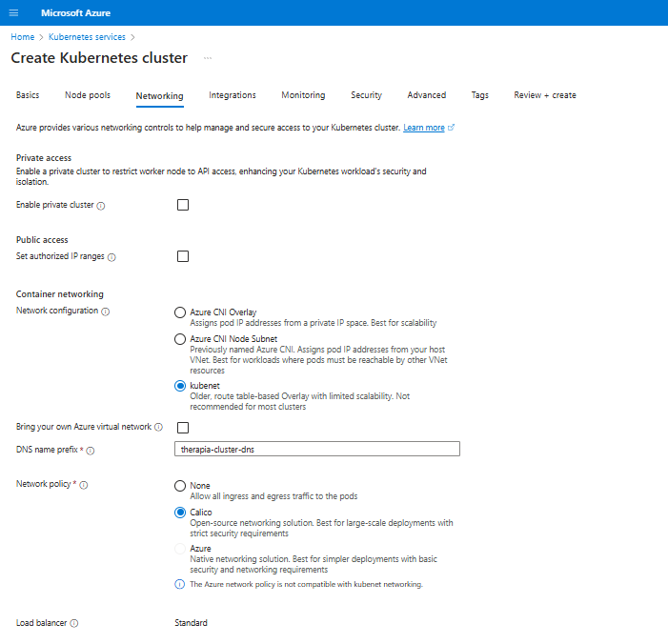Click the disabled Azure policy option label
This screenshot has height=644, width=668.
(x=200, y=549)
